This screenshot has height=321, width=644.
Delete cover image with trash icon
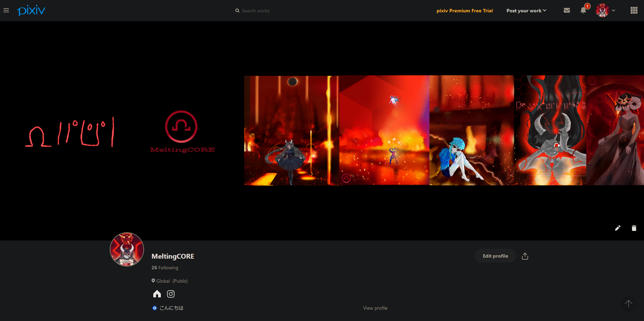point(634,228)
